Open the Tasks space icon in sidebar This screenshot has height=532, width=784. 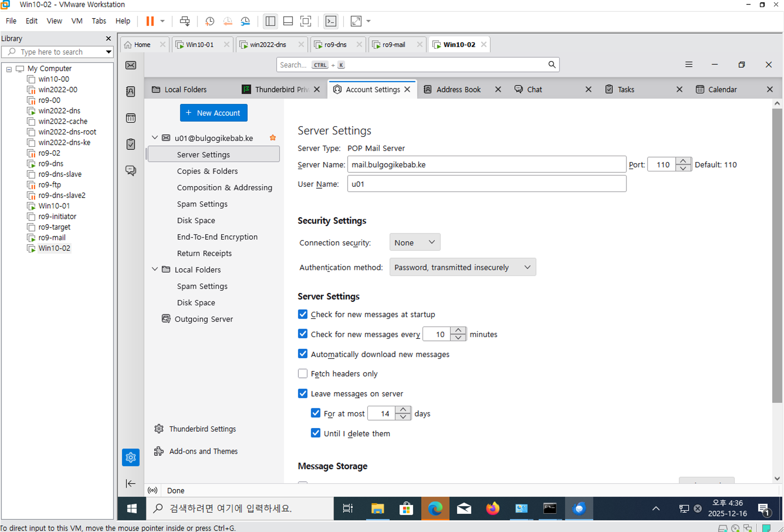[131, 144]
